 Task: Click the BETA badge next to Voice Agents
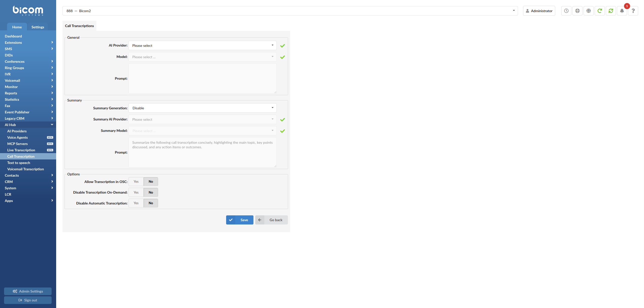[x=50, y=137]
